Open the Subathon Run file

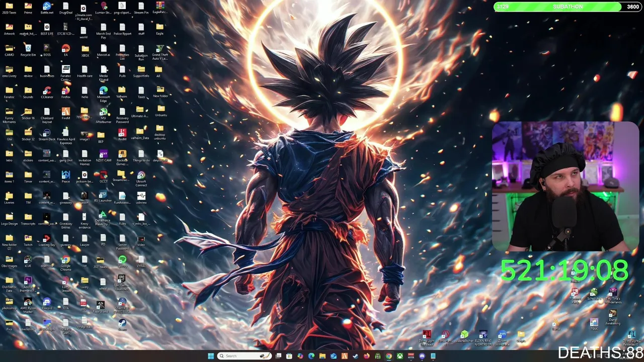141,52
